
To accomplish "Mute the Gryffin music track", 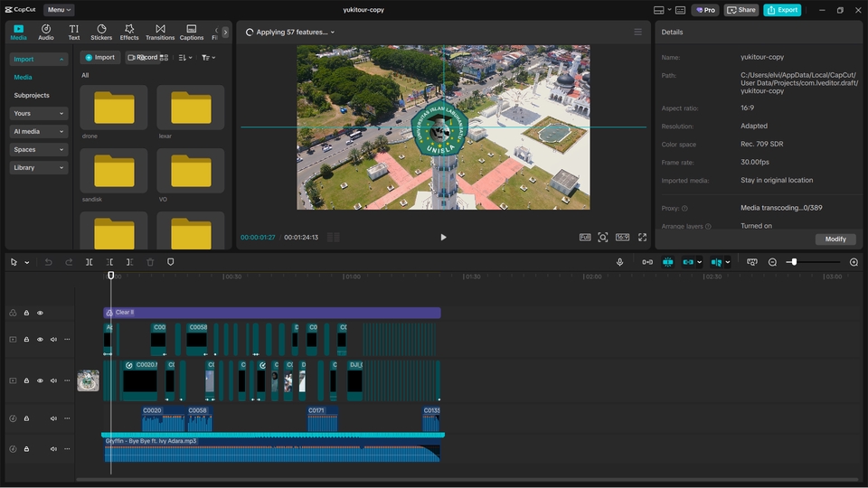I will [53, 449].
